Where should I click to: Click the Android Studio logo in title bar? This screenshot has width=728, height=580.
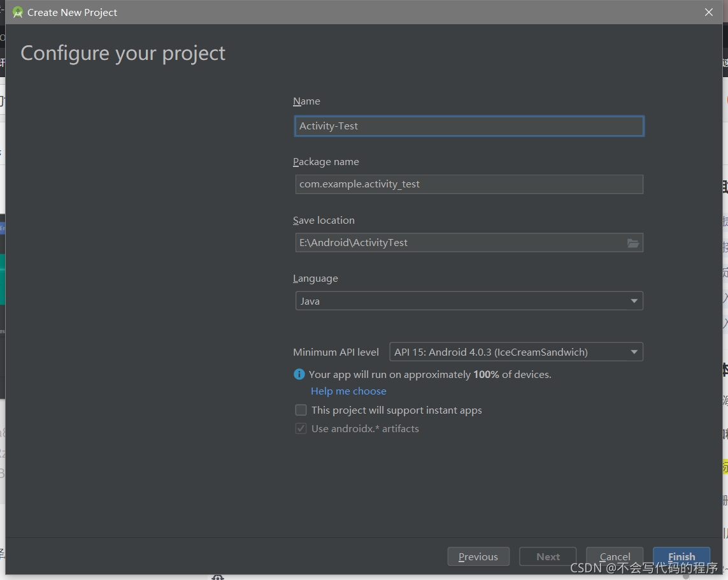[x=18, y=13]
